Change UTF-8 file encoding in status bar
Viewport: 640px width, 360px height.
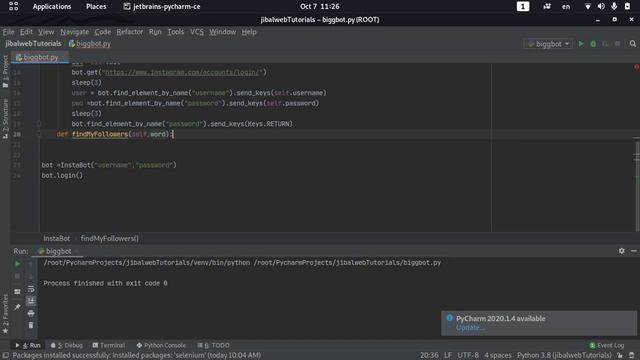468,356
